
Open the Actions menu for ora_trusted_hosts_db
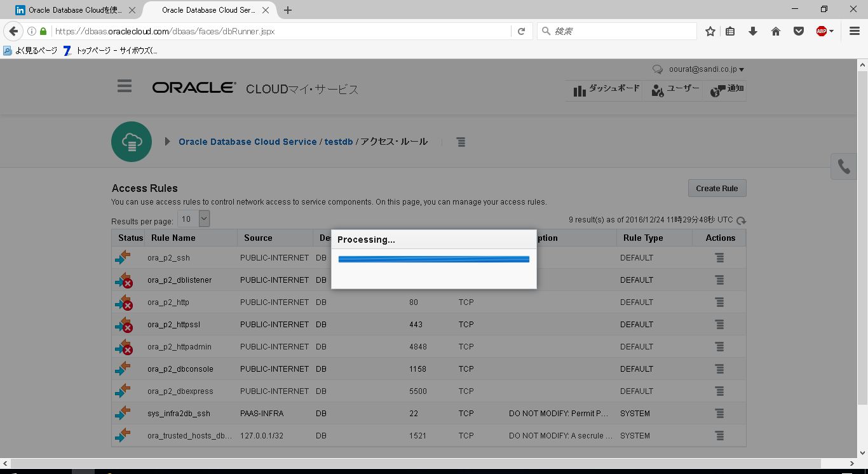click(719, 436)
